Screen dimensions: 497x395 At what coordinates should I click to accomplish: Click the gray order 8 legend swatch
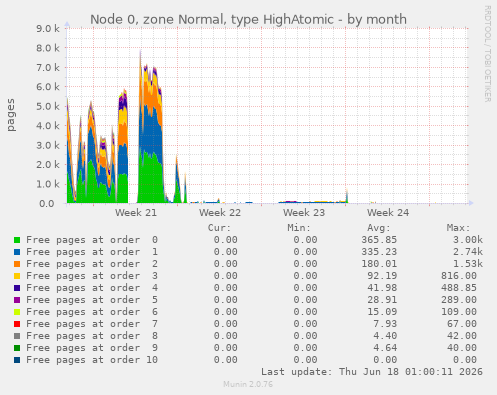(x=17, y=336)
